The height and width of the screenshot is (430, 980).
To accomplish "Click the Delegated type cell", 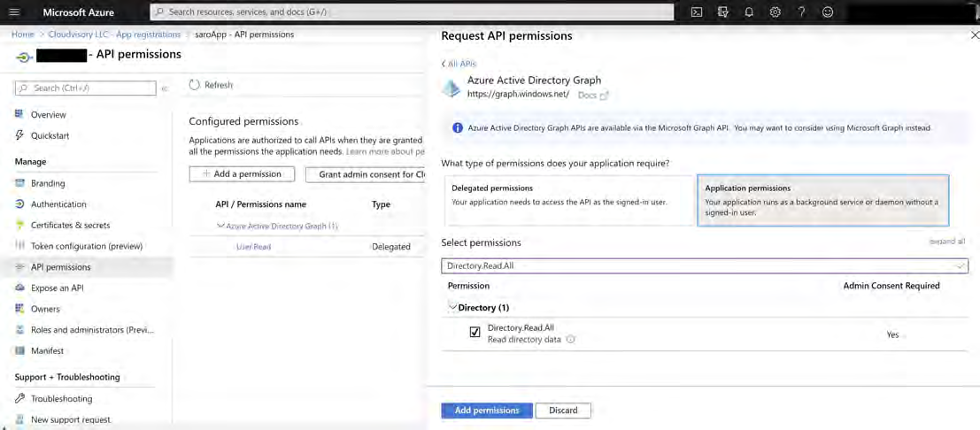I will pos(390,247).
